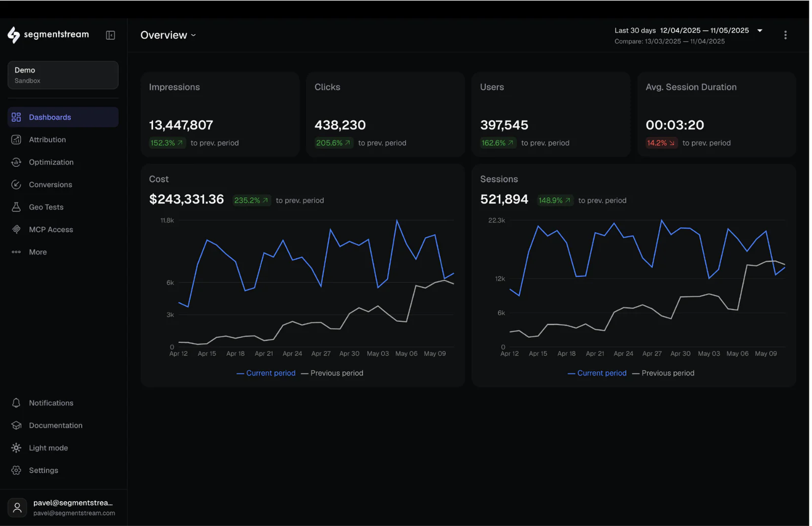Open the Optimization menu item
This screenshot has height=526, width=812.
tap(63, 162)
